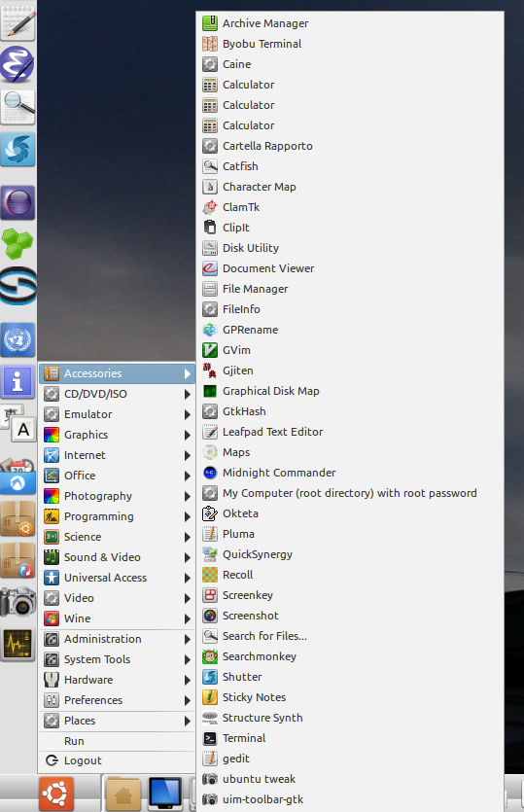Launch Pluma text editor
This screenshot has width=524, height=812.
click(x=350, y=534)
